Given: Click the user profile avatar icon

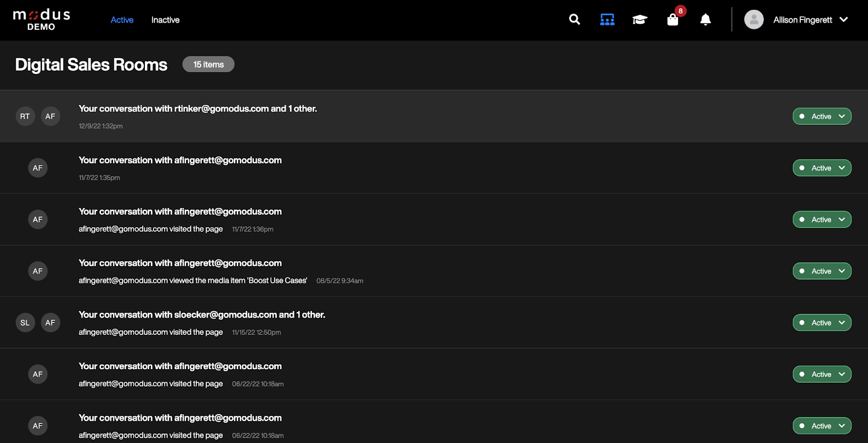Looking at the screenshot, I should coord(754,20).
